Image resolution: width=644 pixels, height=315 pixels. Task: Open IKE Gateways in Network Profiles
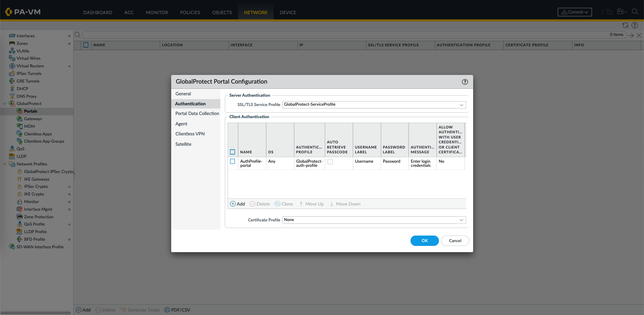[36, 179]
